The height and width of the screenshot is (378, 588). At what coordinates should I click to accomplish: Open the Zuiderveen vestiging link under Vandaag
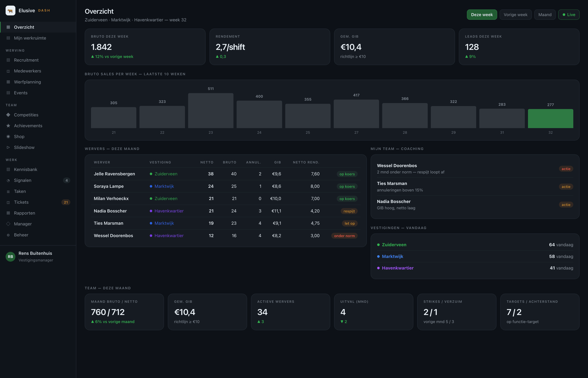394,245
